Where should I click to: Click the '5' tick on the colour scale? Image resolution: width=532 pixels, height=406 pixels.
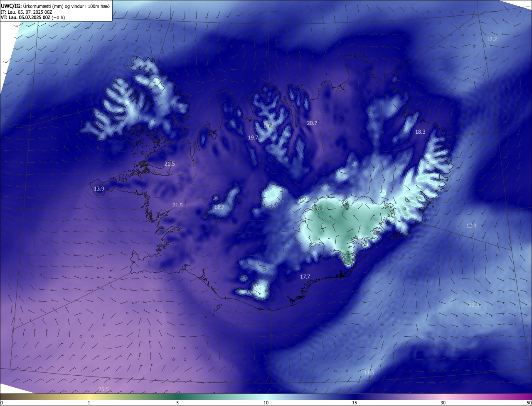coord(177,403)
